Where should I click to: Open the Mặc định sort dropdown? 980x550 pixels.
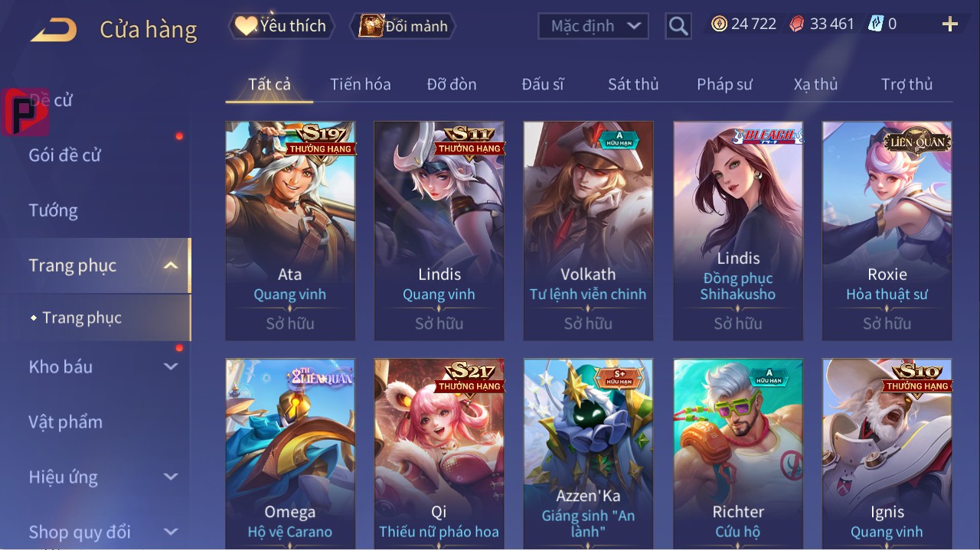point(593,26)
